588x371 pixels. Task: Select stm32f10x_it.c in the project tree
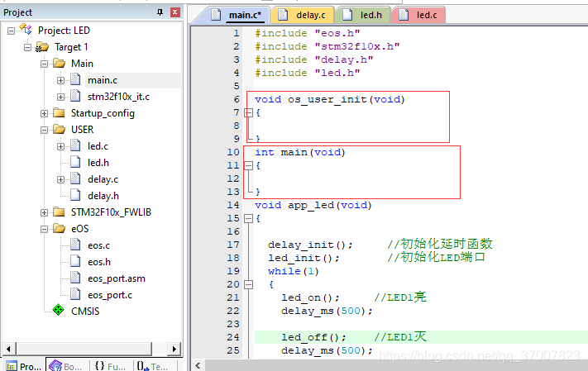[x=118, y=97]
